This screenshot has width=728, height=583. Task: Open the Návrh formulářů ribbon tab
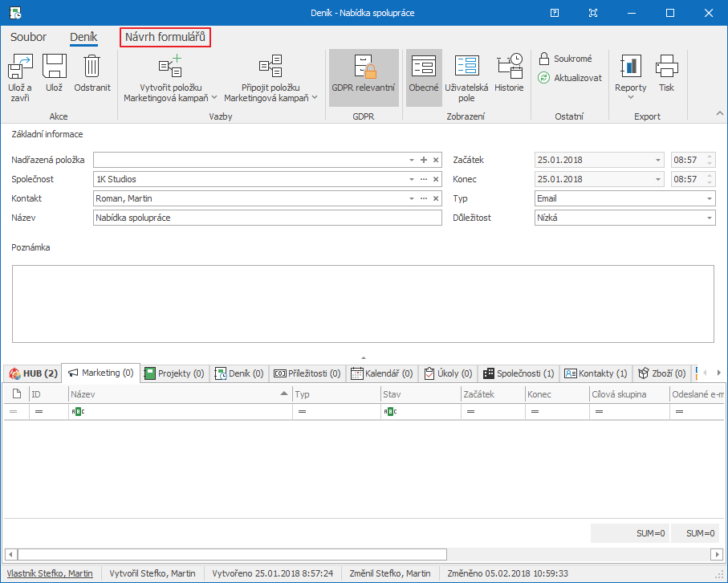pyautogui.click(x=165, y=37)
